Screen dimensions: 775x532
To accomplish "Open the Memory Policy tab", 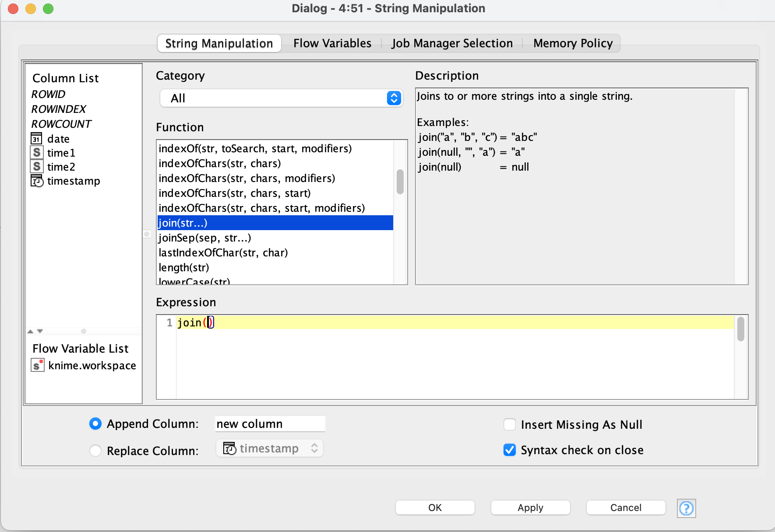I will (x=573, y=43).
